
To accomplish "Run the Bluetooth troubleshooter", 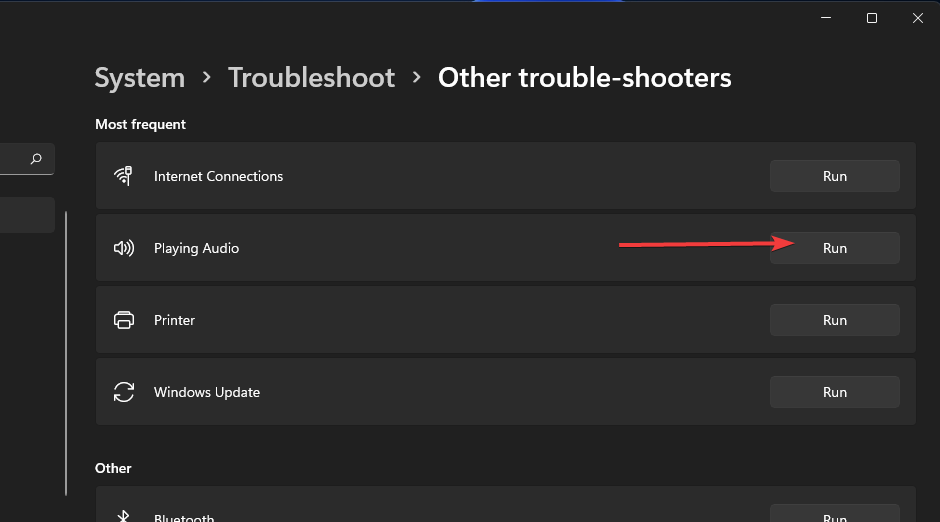I will (834, 516).
